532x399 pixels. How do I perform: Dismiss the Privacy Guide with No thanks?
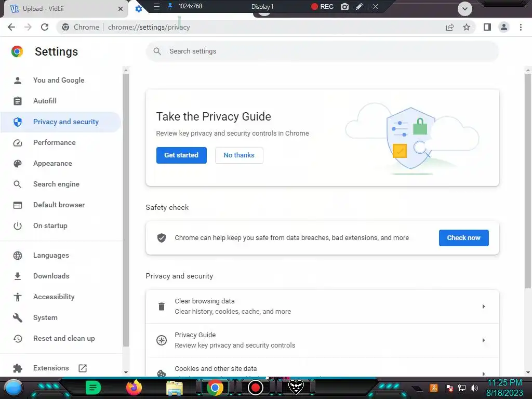239,155
